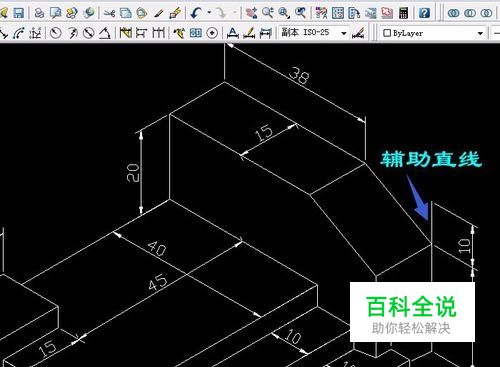Click the Dimension Update tool
The width and height of the screenshot is (500, 367).
(265, 33)
